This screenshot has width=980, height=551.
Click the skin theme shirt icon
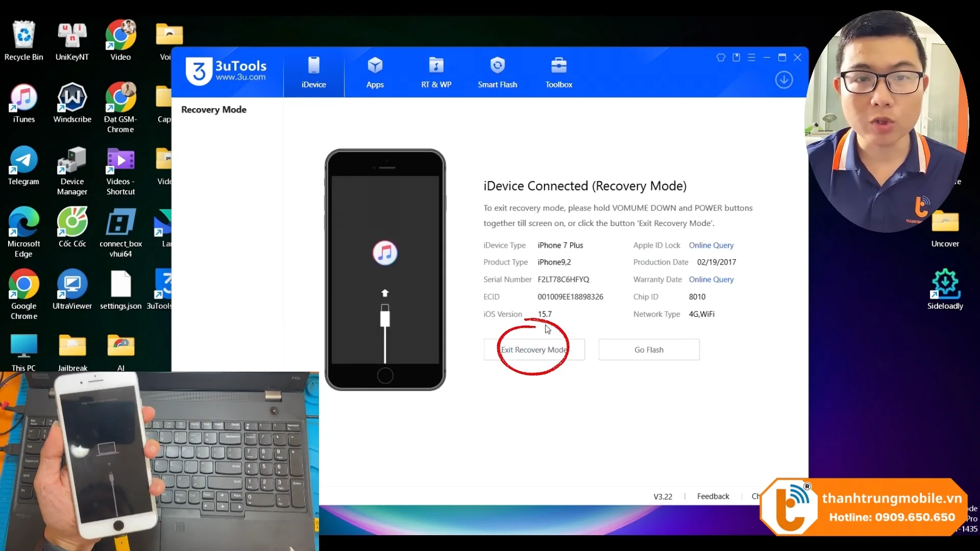721,58
